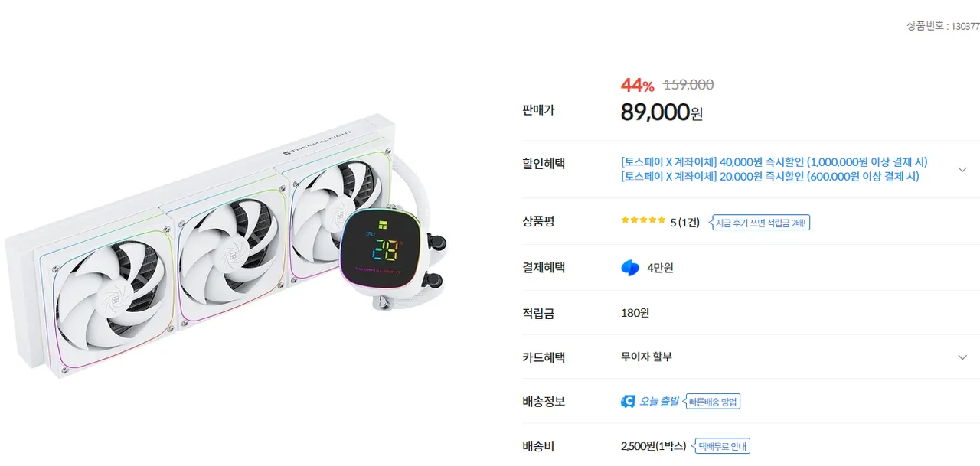Open the 40,000원 즉시할인 Toss Pay offer

774,162
